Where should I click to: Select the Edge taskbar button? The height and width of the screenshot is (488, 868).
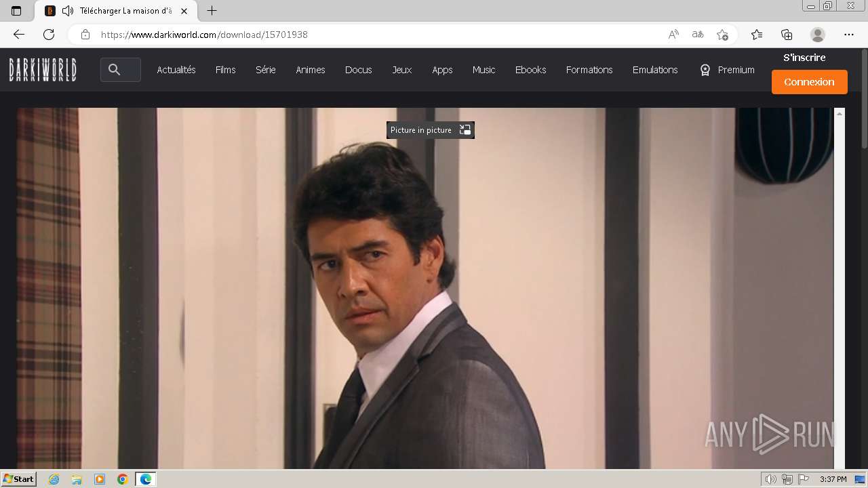146,479
